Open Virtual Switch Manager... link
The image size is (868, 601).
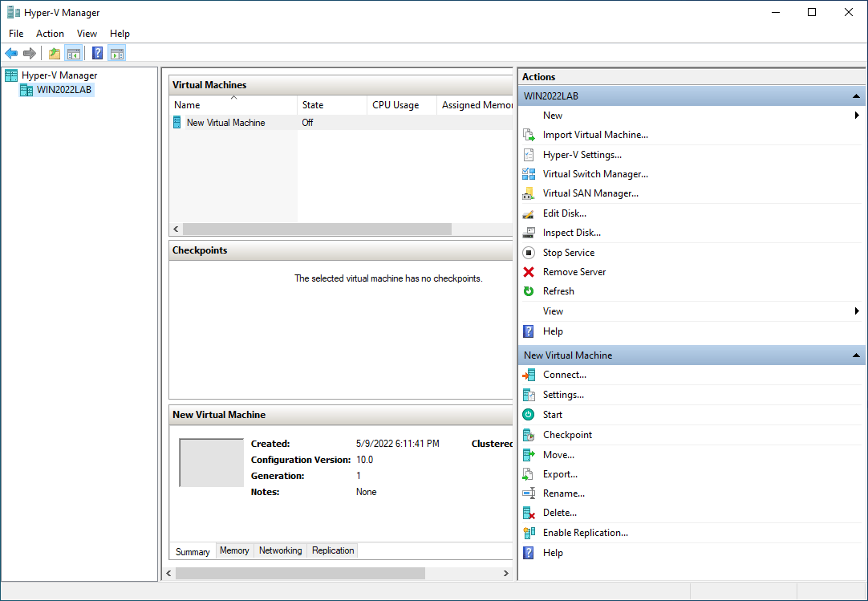click(595, 174)
